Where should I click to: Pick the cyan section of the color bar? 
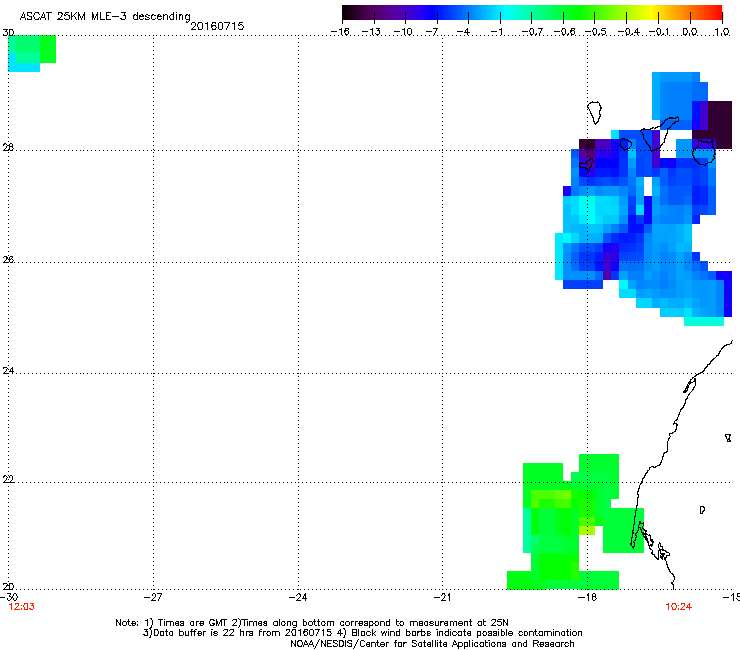pos(507,13)
